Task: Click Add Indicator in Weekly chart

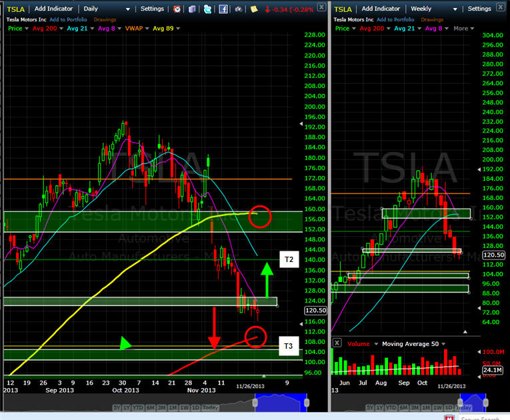Action: click(381, 9)
